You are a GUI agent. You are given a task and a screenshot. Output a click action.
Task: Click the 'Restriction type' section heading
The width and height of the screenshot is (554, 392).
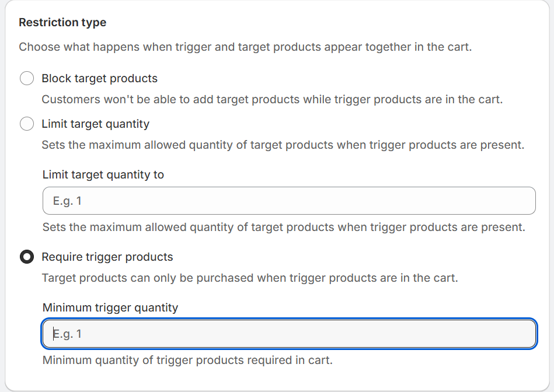62,23
